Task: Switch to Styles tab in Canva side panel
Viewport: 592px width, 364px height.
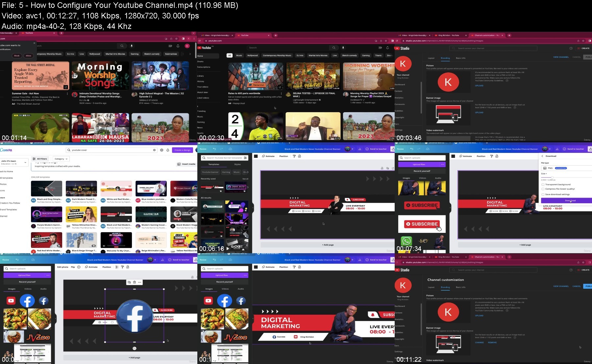Action: click(237, 164)
